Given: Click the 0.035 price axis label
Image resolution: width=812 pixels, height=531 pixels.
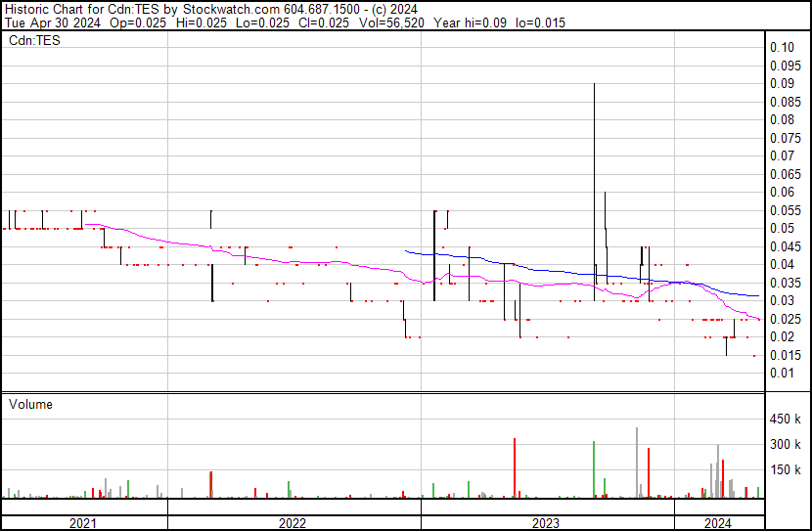Looking at the screenshot, I should [x=786, y=283].
